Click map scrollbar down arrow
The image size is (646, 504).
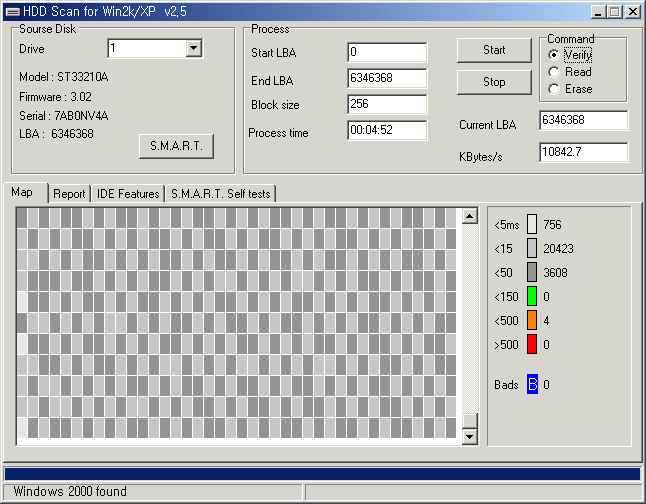[x=470, y=436]
